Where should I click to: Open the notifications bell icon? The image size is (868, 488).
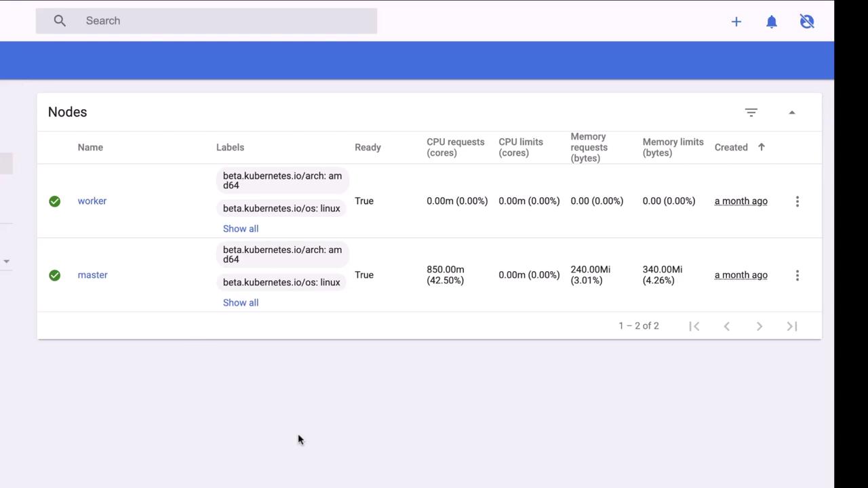pos(771,22)
